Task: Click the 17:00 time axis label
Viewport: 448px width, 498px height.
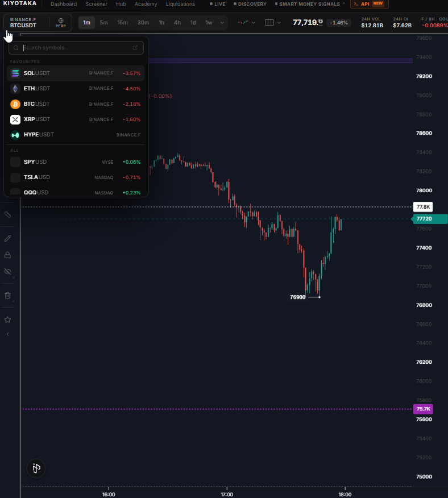Action: pyautogui.click(x=227, y=495)
